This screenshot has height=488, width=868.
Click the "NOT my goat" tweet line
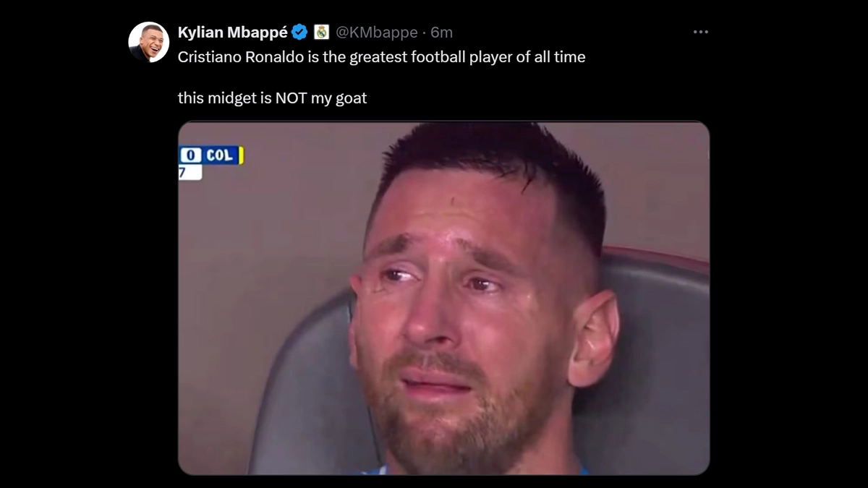272,98
